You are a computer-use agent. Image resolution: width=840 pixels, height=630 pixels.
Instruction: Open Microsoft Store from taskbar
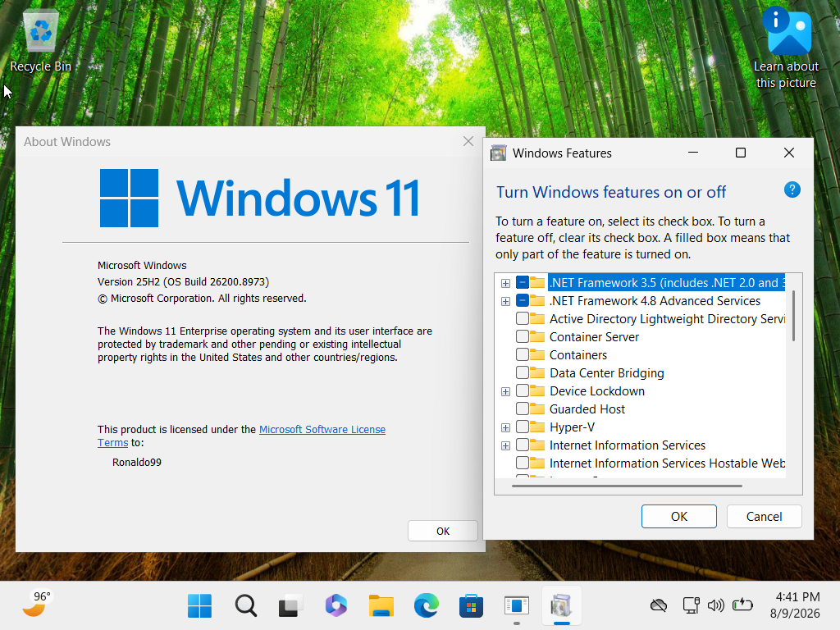[472, 606]
